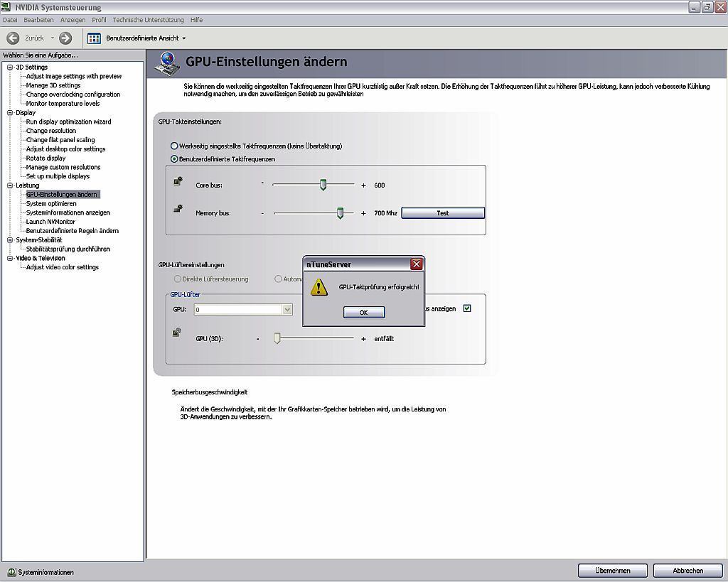The image size is (728, 582).
Task: Select Change overclocking configuration
Action: (73, 95)
